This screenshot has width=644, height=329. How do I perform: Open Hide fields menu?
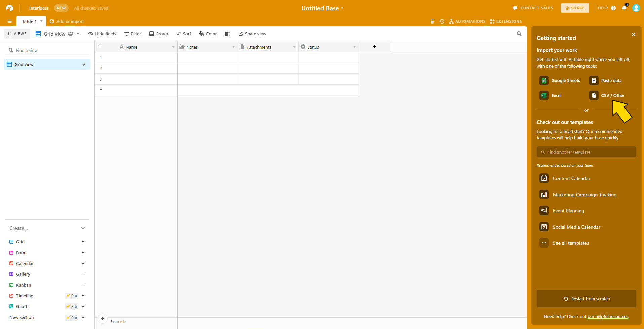(102, 34)
